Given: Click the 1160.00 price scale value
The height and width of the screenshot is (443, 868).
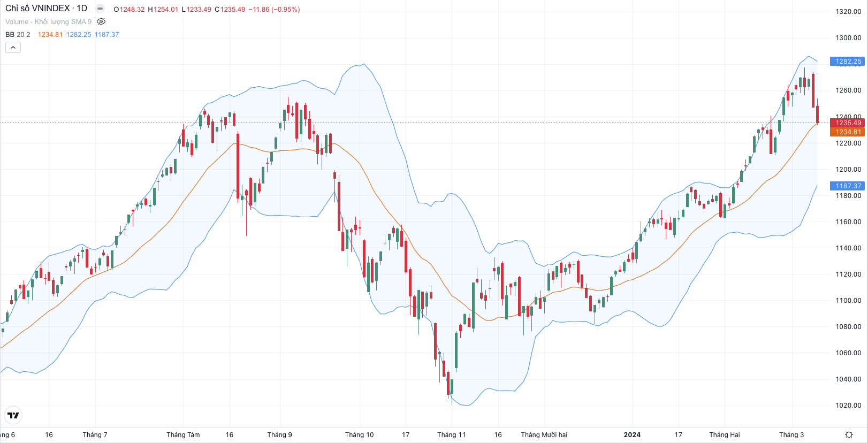Looking at the screenshot, I should coord(848,222).
